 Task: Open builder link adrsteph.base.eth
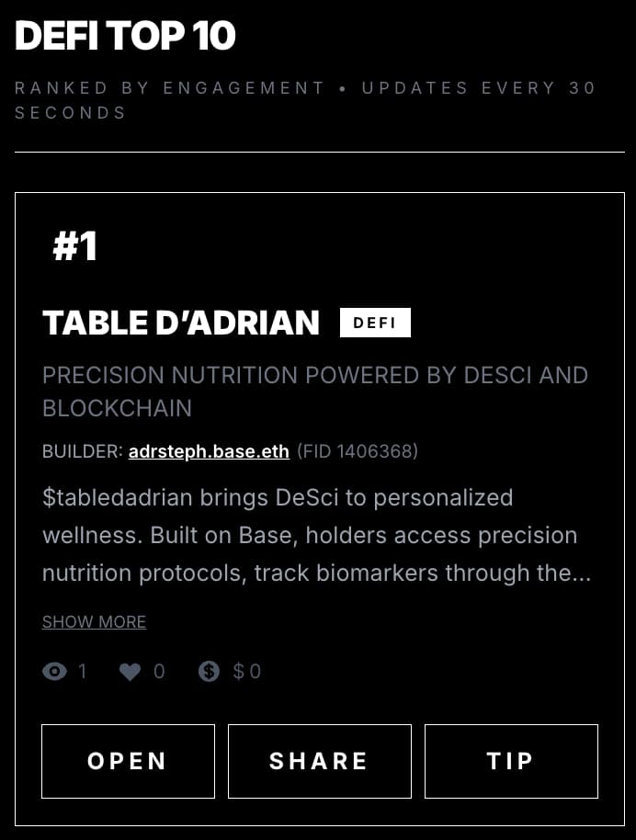(x=209, y=451)
